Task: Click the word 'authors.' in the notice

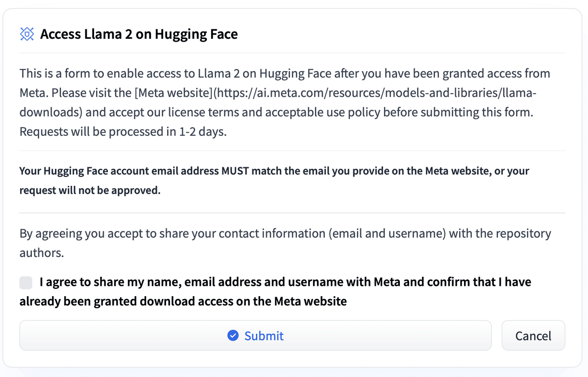Action: (x=42, y=253)
